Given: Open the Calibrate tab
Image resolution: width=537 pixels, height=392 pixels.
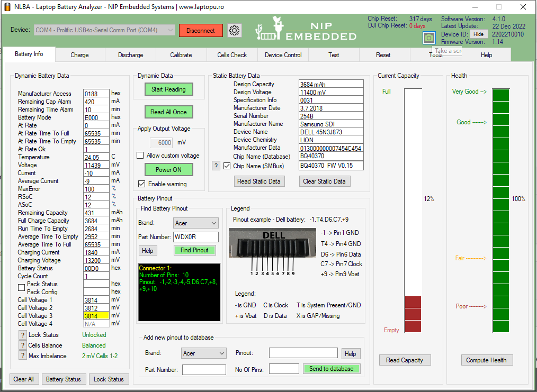Looking at the screenshot, I should [x=181, y=54].
